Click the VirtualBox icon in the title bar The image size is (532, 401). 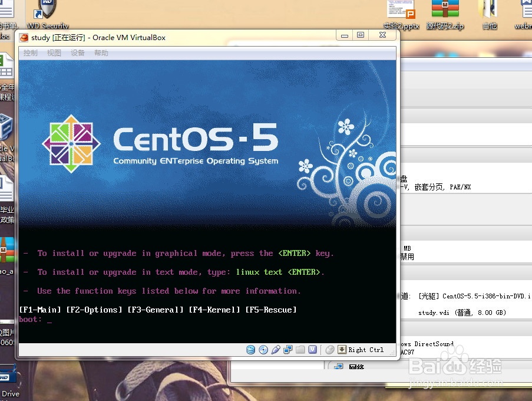[x=24, y=37]
